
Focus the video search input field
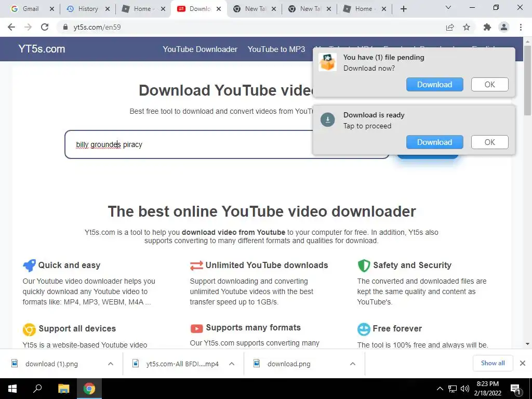[227, 144]
